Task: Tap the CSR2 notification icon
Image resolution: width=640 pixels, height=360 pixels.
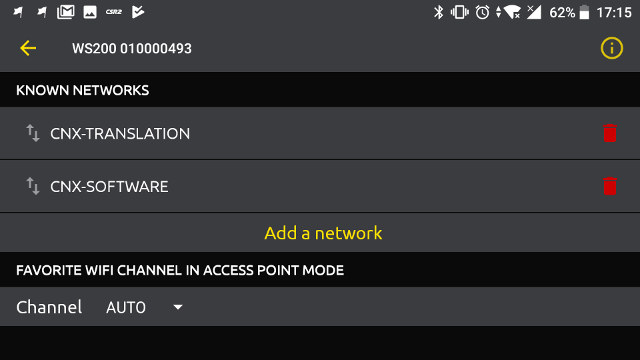Action: [x=113, y=12]
